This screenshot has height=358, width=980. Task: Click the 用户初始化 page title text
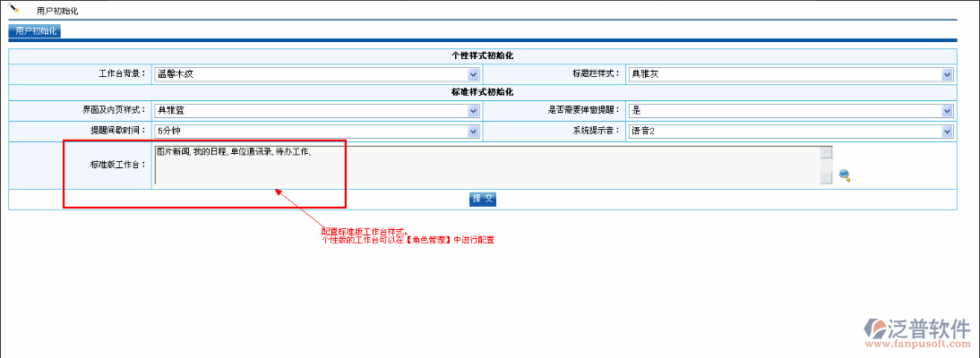(57, 12)
